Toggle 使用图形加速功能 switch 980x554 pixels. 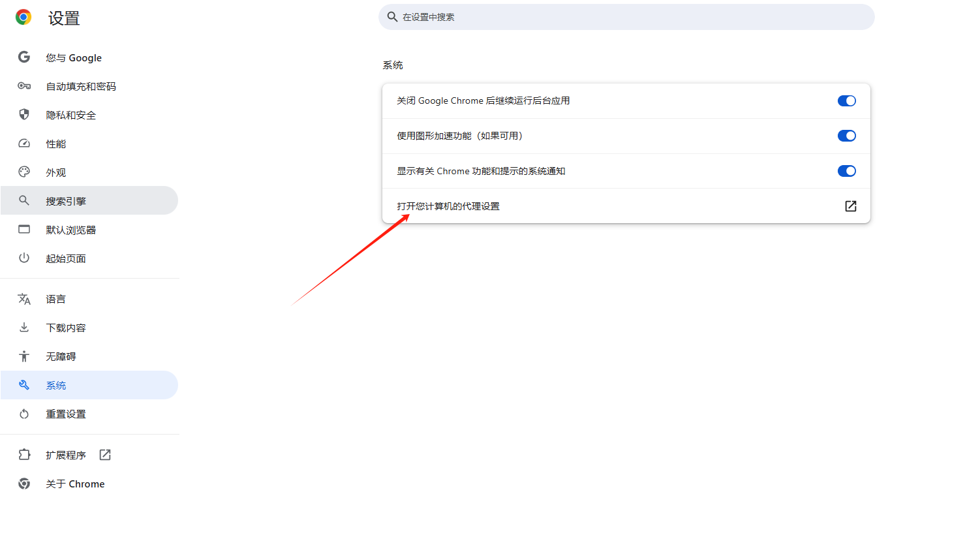click(847, 136)
